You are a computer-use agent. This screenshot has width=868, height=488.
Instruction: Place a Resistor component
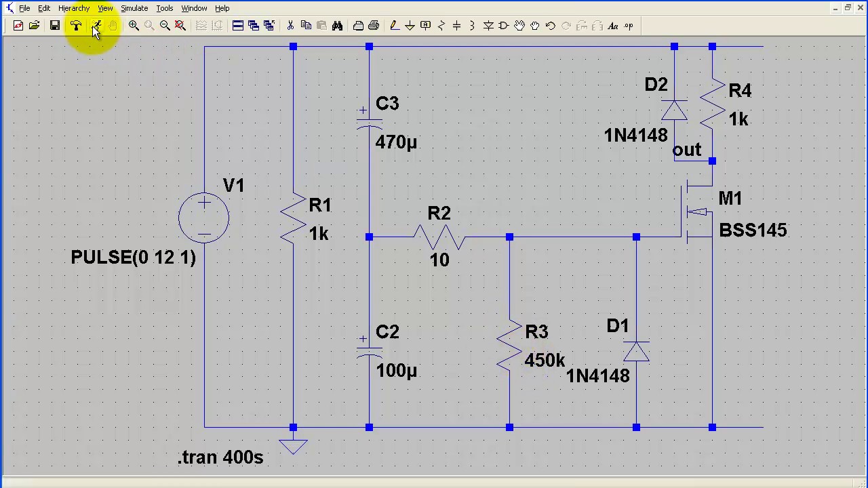click(x=441, y=26)
